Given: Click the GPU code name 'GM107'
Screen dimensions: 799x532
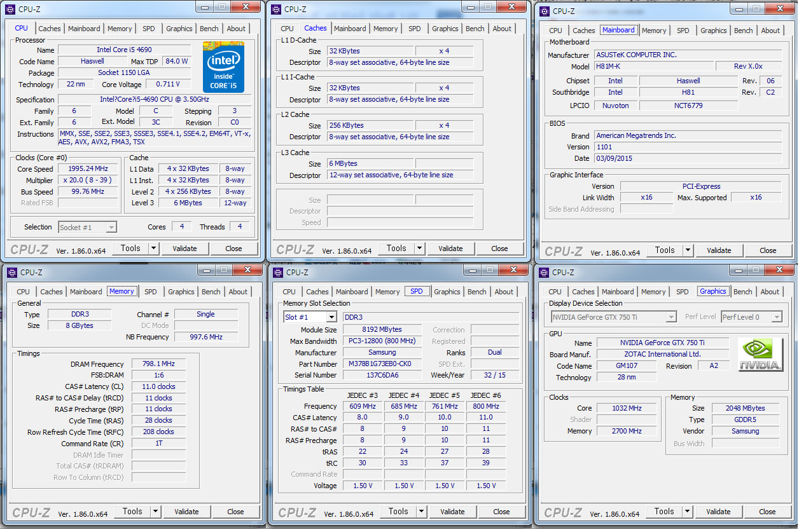Looking at the screenshot, I should click(x=627, y=366).
